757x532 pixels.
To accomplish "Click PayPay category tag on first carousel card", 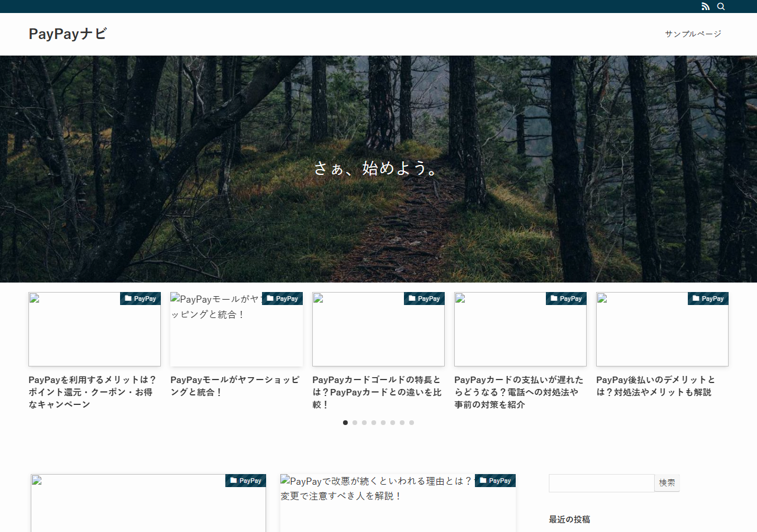I will tap(140, 299).
